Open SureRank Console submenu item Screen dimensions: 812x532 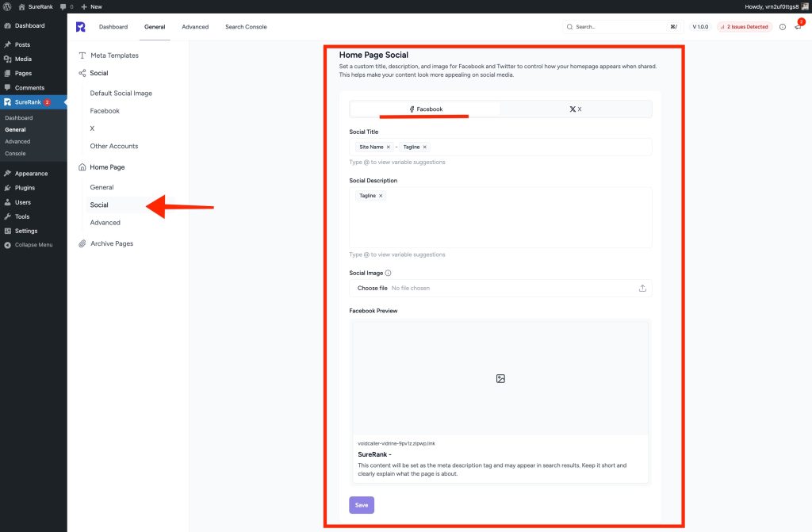[16, 153]
